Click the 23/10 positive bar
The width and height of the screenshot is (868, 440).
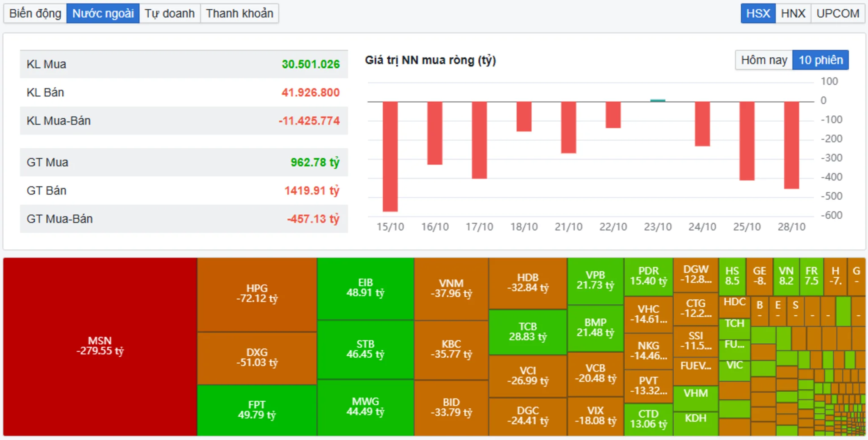coord(658,100)
